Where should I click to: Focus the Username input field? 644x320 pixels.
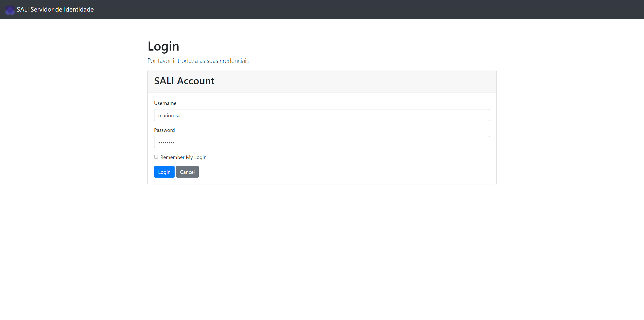point(322,115)
